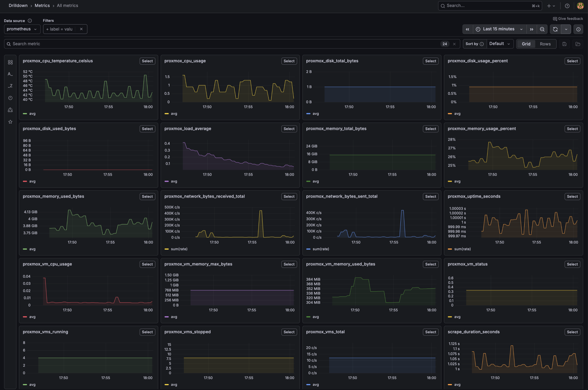The height and width of the screenshot is (390, 588).
Task: Switch to Grid view
Action: click(526, 44)
